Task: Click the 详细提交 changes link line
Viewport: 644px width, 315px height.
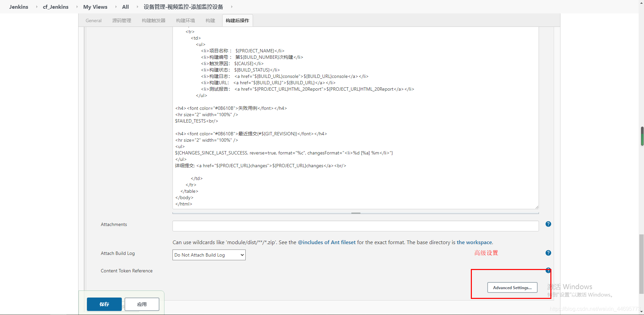Action: (260, 166)
